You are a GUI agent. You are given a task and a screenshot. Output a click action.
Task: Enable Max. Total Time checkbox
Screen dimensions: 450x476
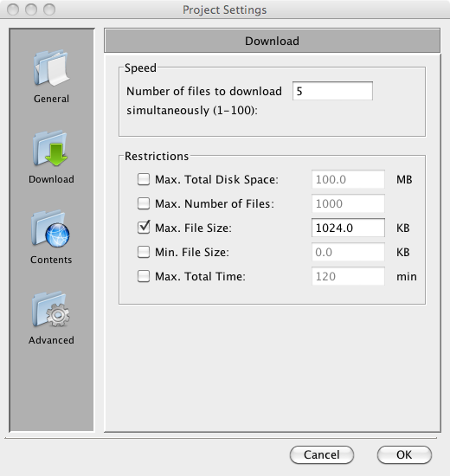pos(144,276)
